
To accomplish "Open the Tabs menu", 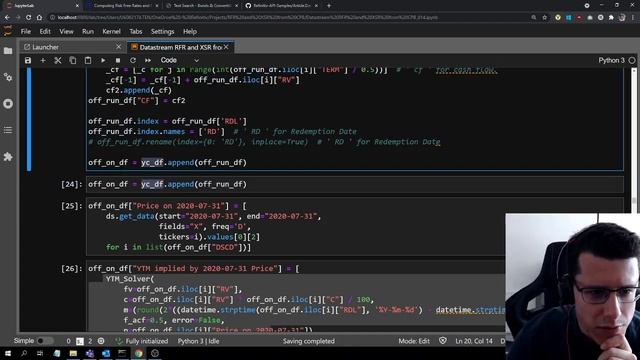I will point(136,31).
